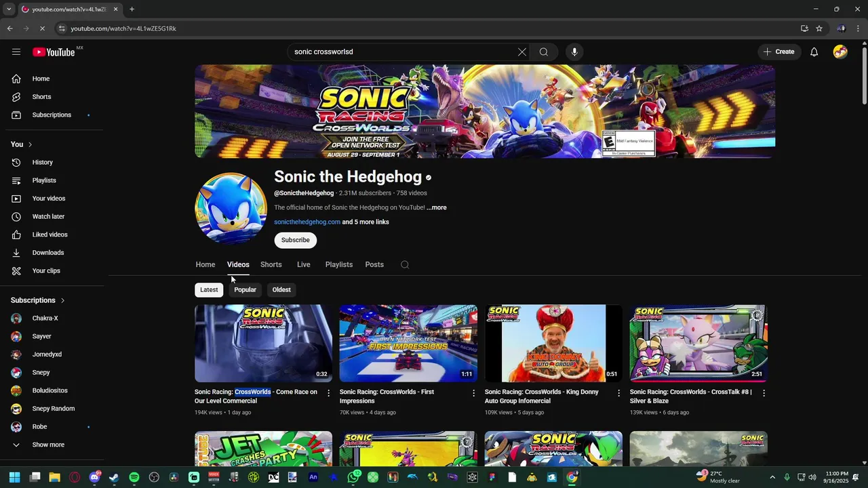Switch to the channel Playlists tab

point(339,265)
